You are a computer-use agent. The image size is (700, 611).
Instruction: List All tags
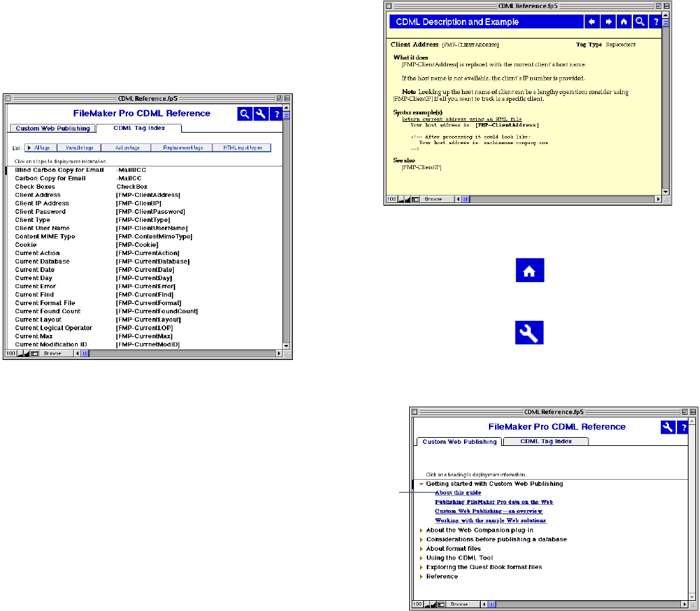tap(41, 148)
